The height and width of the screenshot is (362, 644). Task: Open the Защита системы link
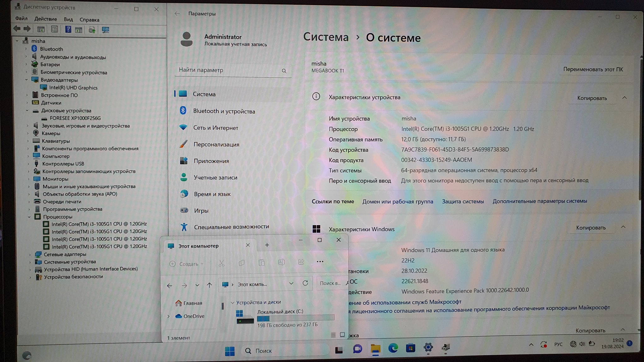click(463, 201)
